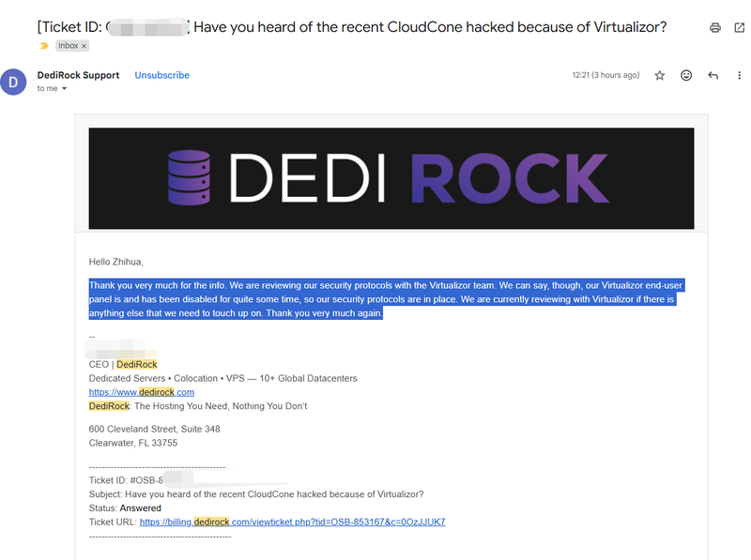Add an emoji reaction to the email
The height and width of the screenshot is (560, 751).
pyautogui.click(x=686, y=75)
